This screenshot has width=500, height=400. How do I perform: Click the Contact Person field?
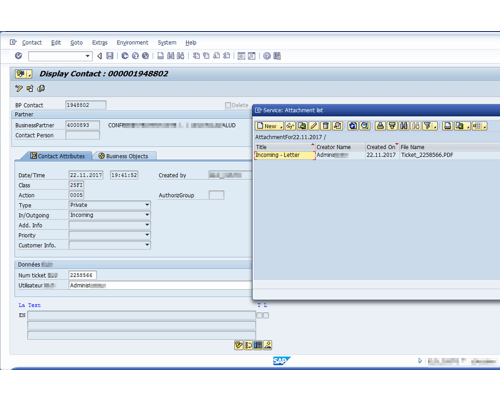pos(82,135)
